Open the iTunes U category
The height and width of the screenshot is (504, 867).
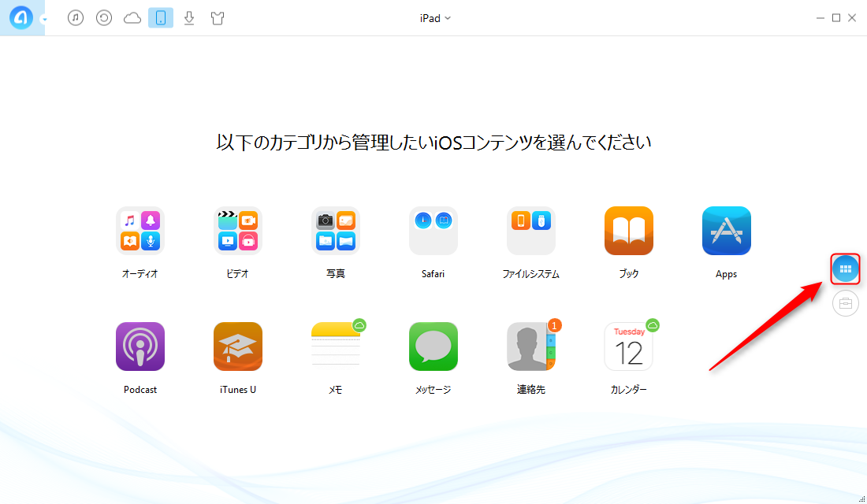coord(238,346)
